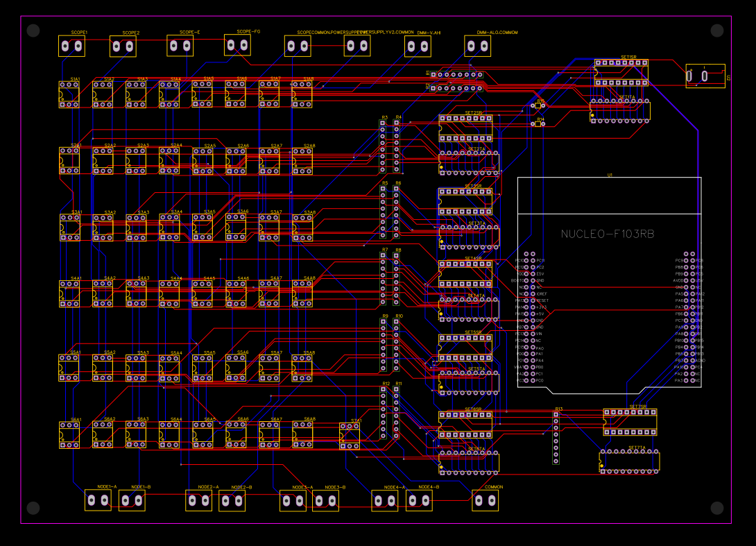Select the NODE1-A bottom connector
Viewport: 756px width, 546px height.
click(98, 500)
